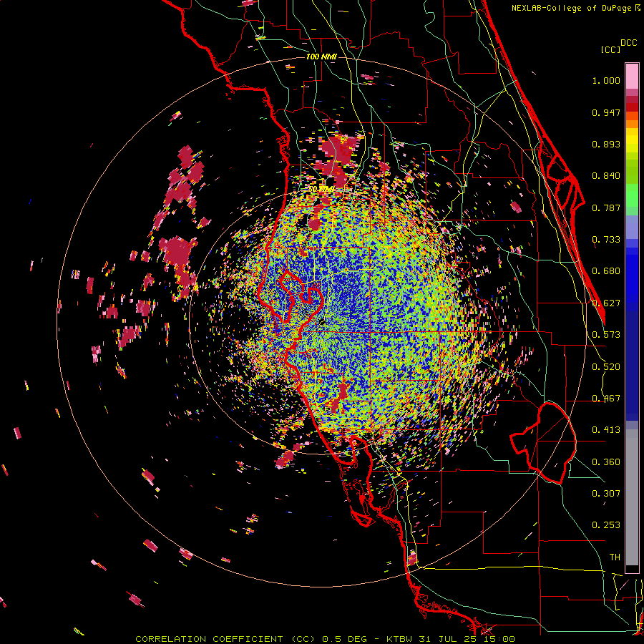Pick the lavender color bar segment
Image resolution: width=644 pixels, height=644 pixels.
click(x=632, y=227)
